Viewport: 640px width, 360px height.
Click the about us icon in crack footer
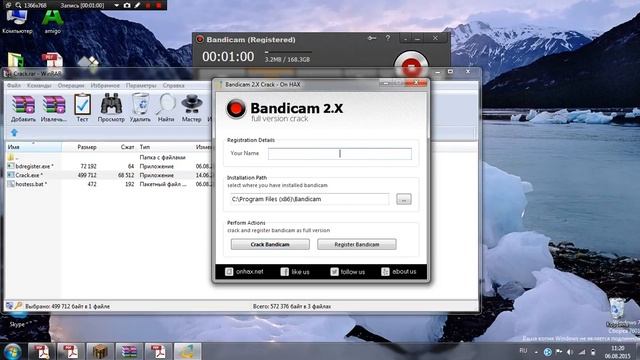[x=385, y=271]
